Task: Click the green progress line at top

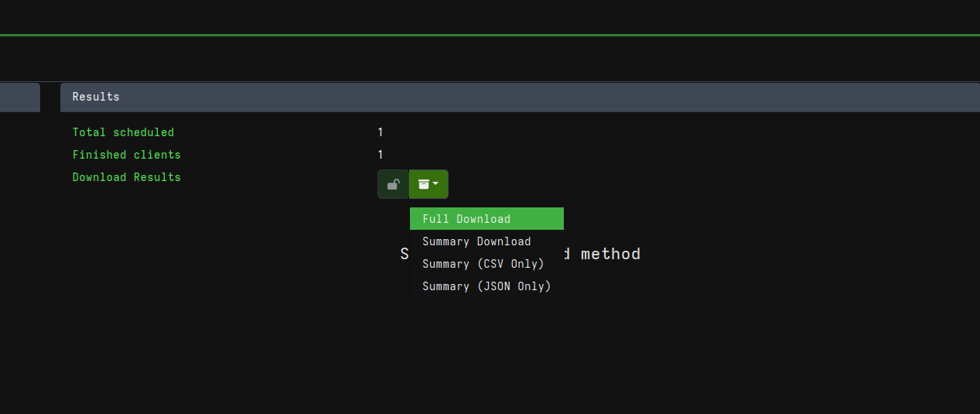Action: 490,35
